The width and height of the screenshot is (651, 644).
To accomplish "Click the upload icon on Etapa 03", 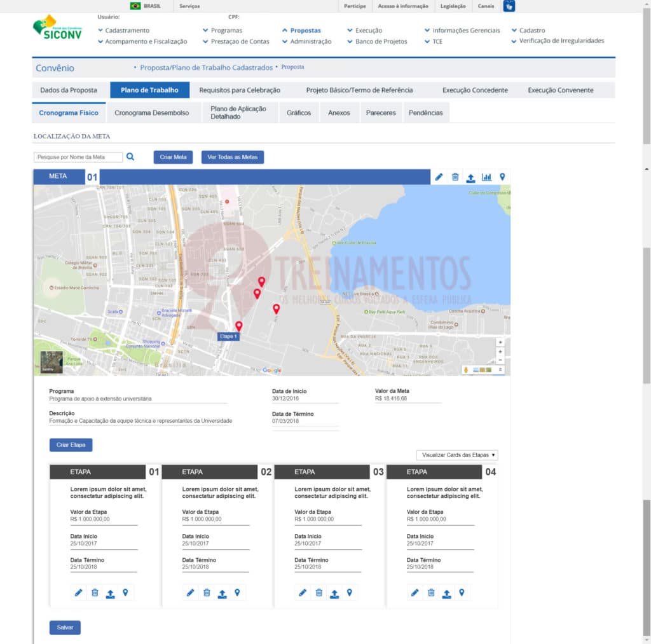I will coord(334,593).
